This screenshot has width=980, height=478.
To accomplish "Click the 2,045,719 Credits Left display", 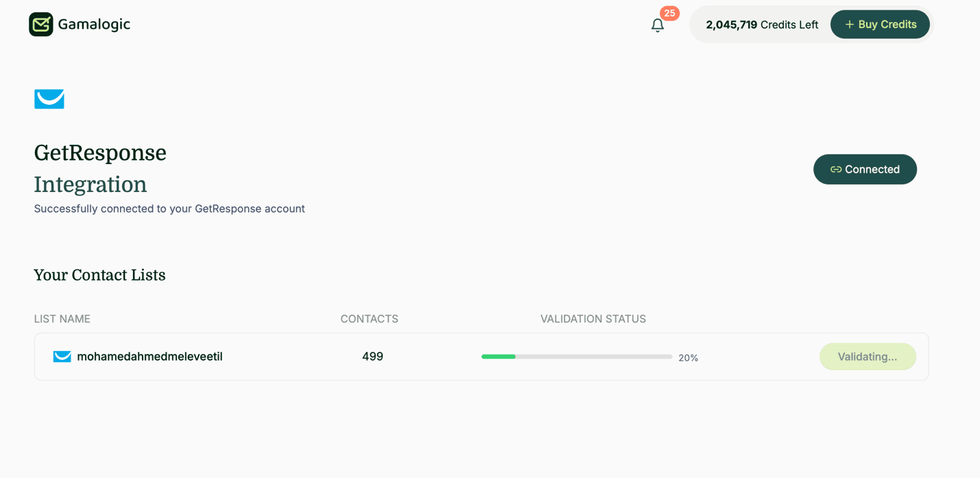I will [x=761, y=24].
